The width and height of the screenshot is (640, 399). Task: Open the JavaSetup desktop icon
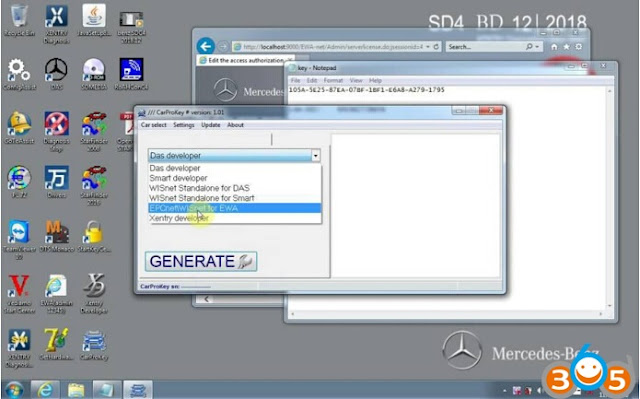pos(94,20)
